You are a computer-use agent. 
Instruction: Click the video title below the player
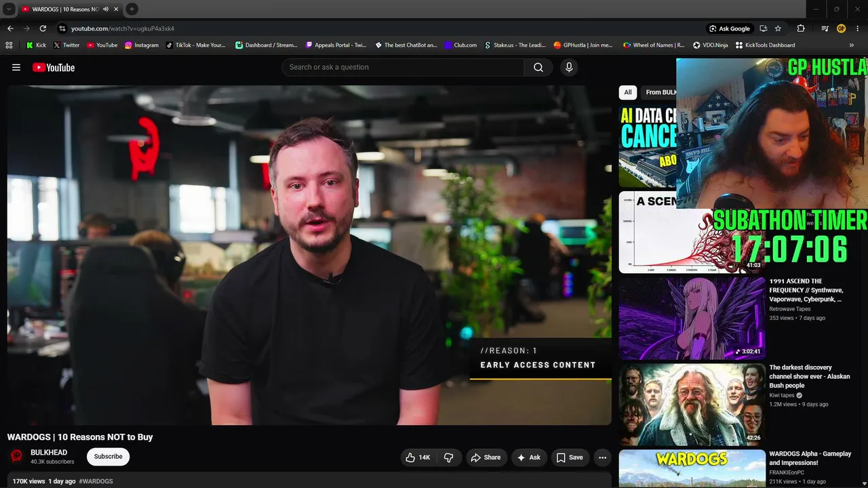point(80,437)
